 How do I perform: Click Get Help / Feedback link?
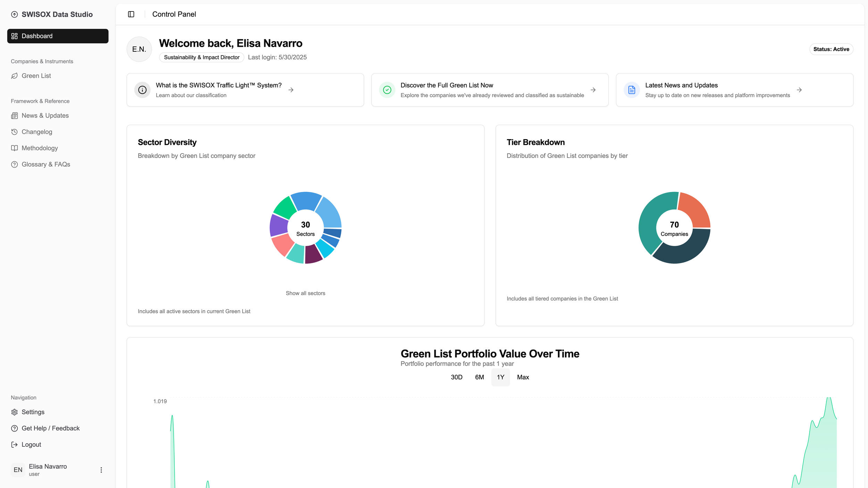tap(50, 428)
